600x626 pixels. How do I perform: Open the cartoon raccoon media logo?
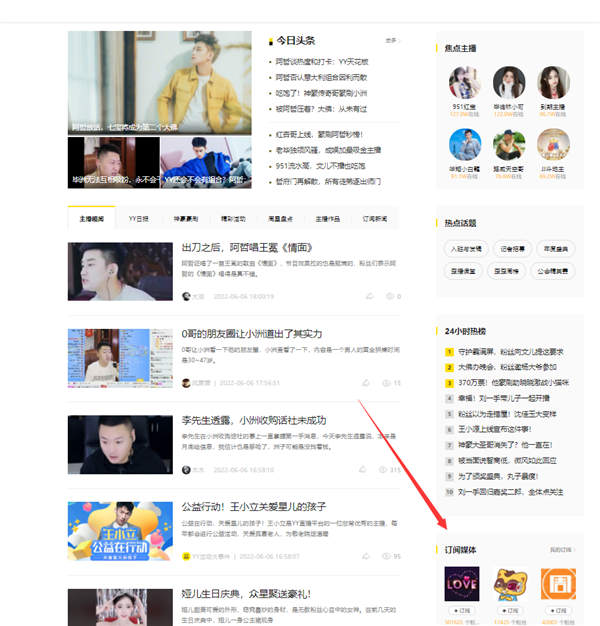(510, 584)
